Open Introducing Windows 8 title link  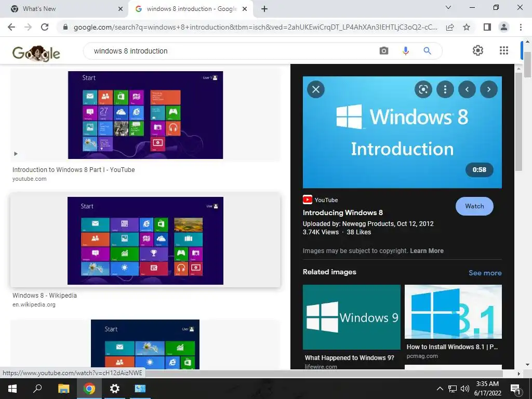point(343,212)
